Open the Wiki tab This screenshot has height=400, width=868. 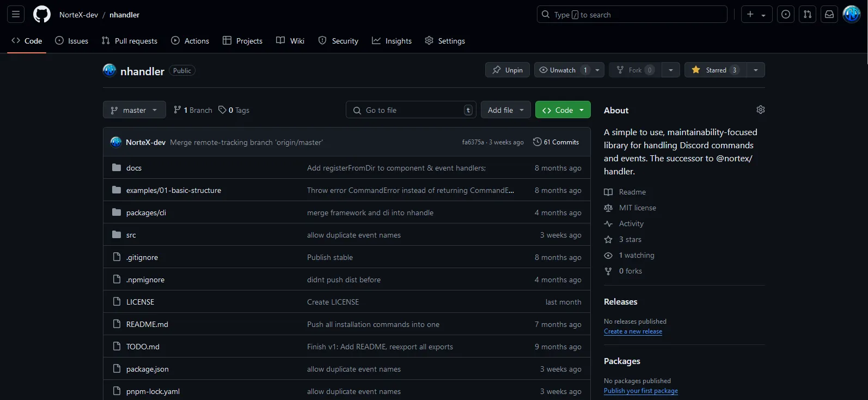290,41
